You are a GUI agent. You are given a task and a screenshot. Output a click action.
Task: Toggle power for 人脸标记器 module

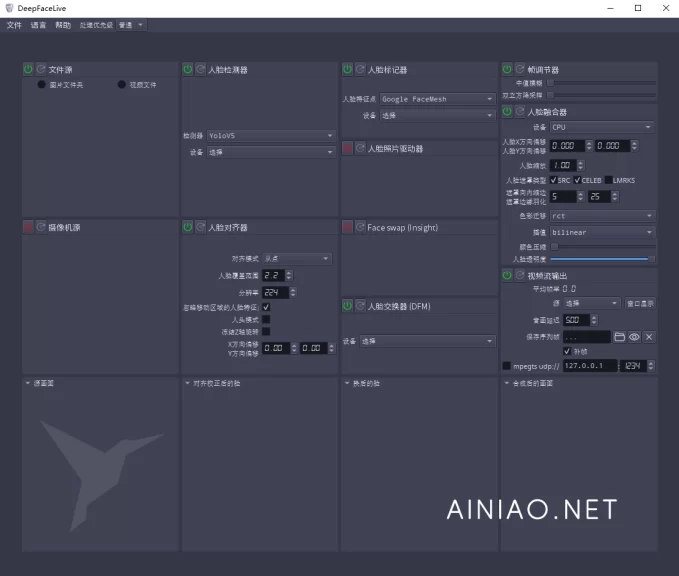[x=347, y=69]
